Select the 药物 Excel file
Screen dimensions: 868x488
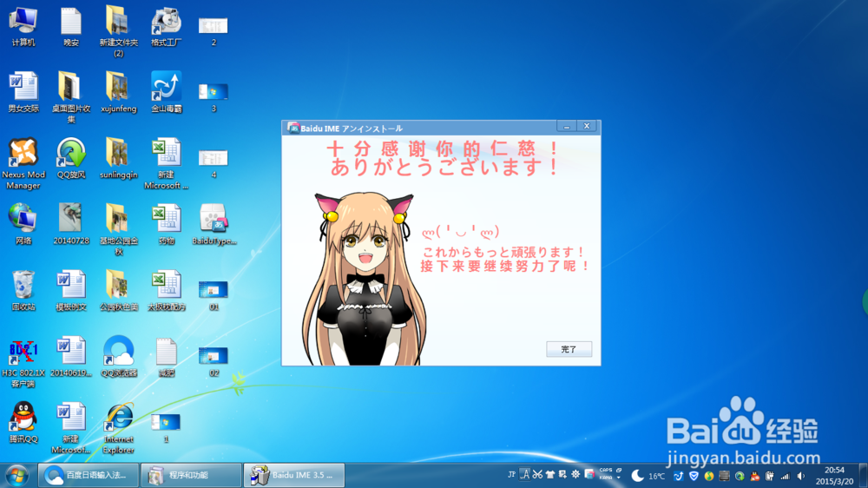[x=166, y=224]
